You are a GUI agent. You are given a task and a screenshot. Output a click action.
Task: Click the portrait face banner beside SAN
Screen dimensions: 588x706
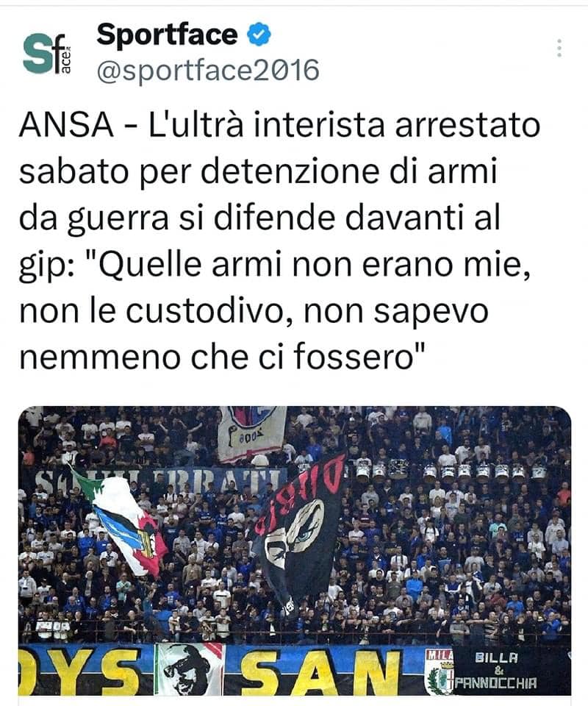click(189, 669)
